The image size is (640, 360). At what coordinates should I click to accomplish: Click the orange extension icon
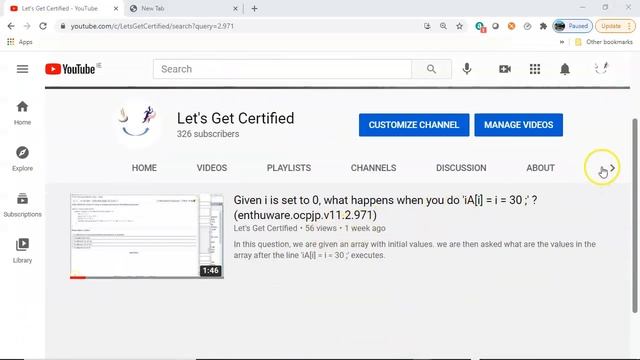point(511,26)
